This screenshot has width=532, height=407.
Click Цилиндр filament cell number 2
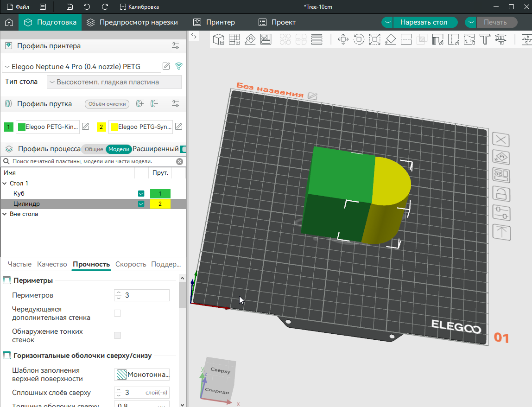click(160, 203)
